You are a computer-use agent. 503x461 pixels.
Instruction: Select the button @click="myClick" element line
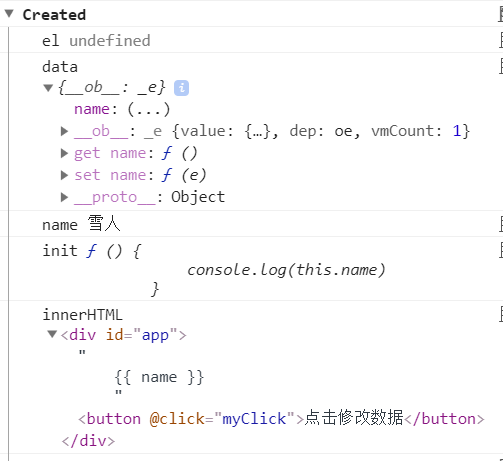click(x=281, y=418)
